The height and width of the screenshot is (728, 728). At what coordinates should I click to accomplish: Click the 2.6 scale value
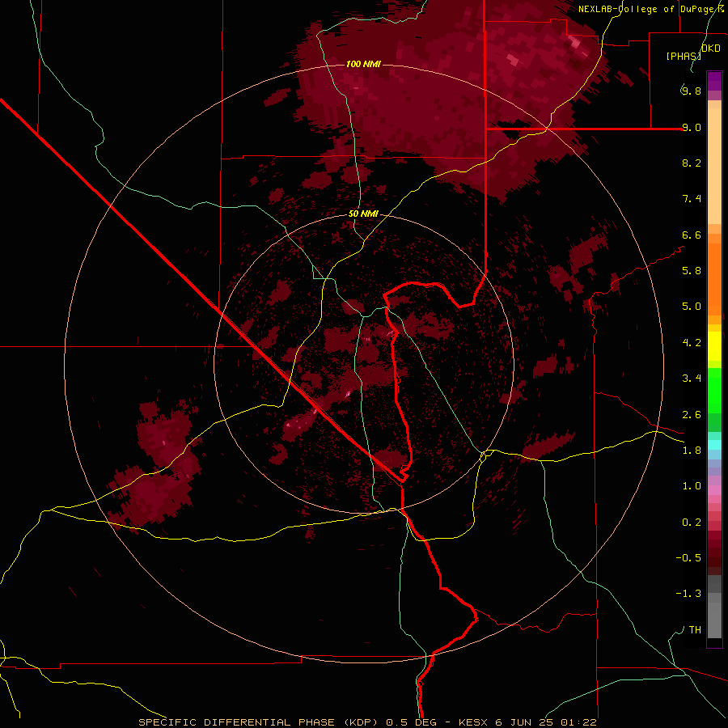click(x=692, y=415)
